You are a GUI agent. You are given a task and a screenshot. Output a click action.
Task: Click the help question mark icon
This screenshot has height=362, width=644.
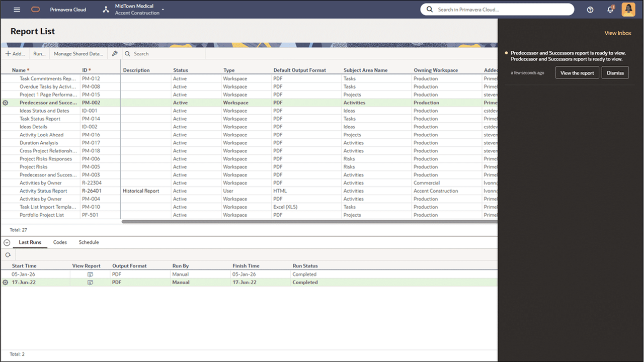pos(590,9)
